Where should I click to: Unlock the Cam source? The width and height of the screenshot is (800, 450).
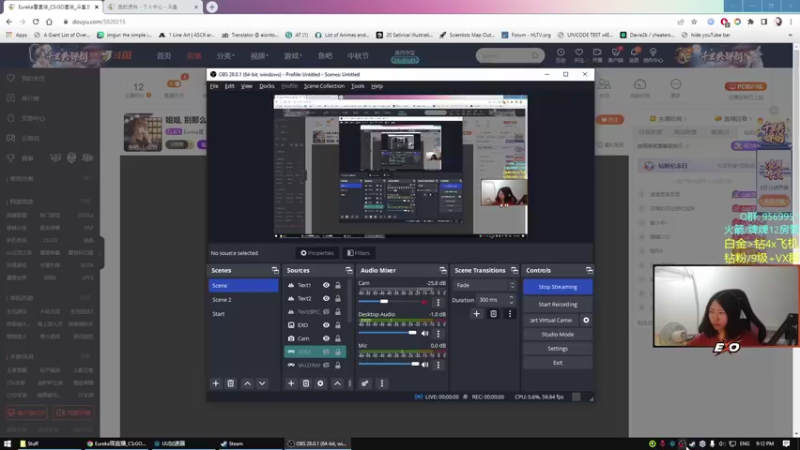point(338,338)
